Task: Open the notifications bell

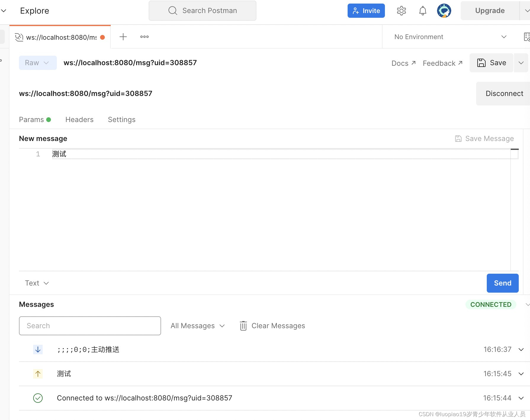Action: tap(423, 10)
